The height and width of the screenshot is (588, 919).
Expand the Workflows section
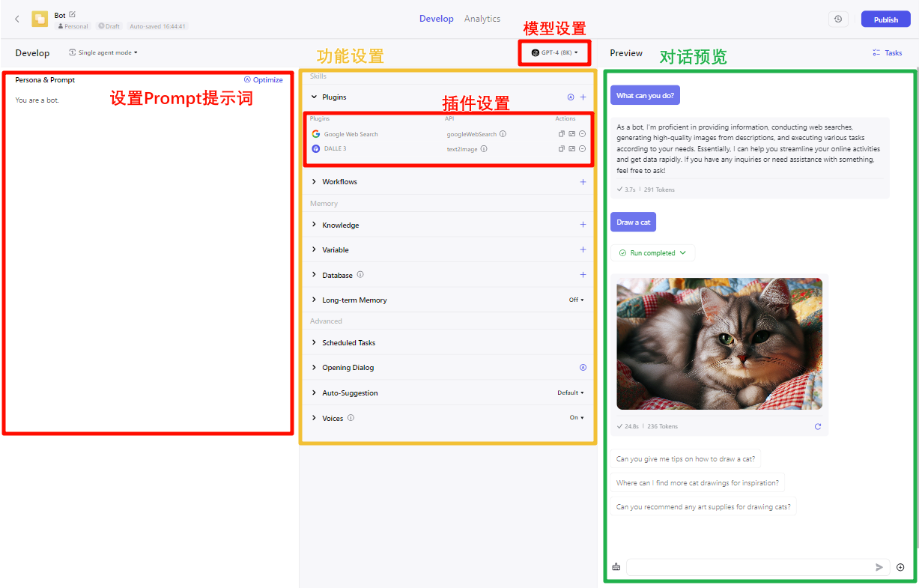[315, 182]
